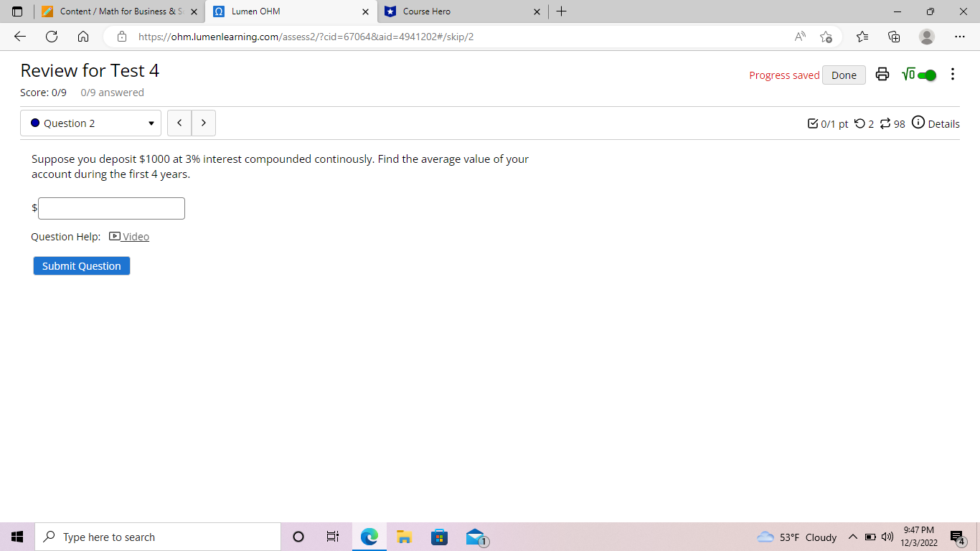980x551 pixels.
Task: Go to the browser home page
Action: coord(83,37)
